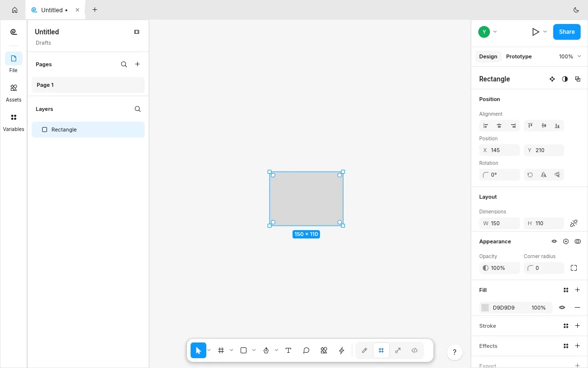The height and width of the screenshot is (368, 588).
Task: Select the Frame tool
Action: coord(221,350)
